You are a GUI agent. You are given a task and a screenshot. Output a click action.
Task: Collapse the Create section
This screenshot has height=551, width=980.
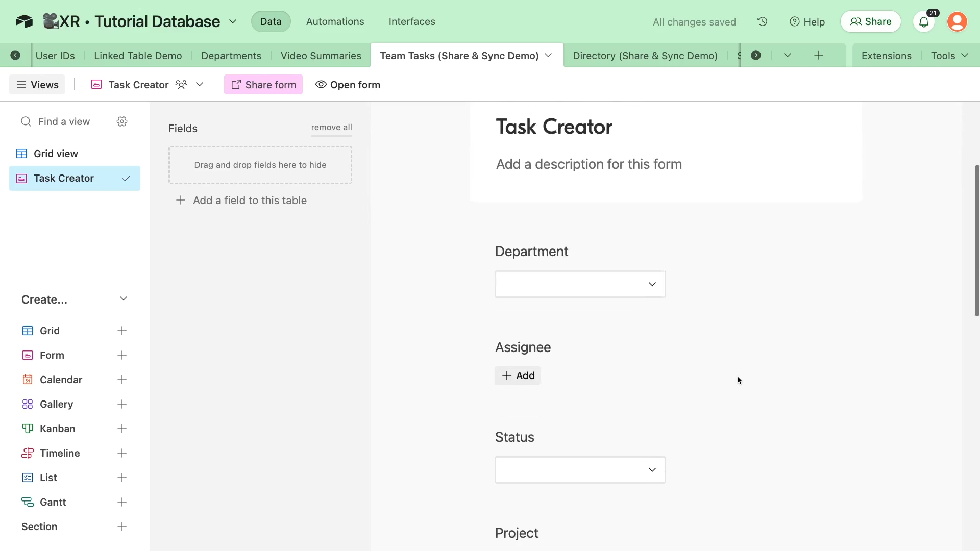[123, 299]
